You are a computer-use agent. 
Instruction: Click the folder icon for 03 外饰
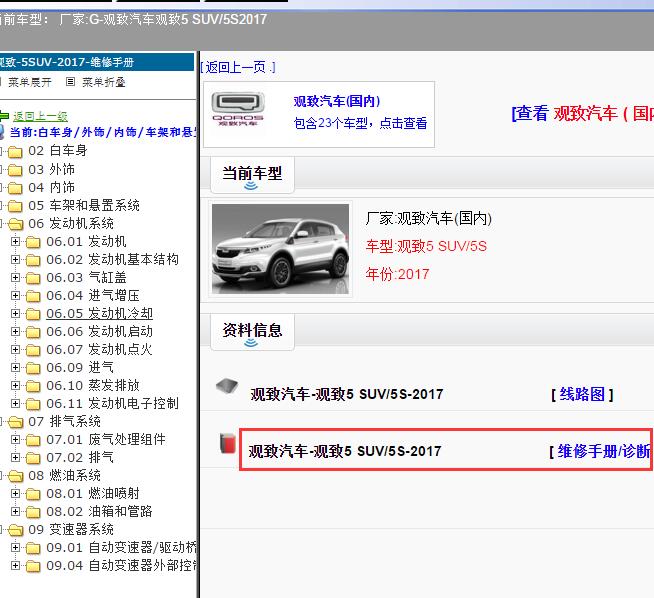coord(15,170)
